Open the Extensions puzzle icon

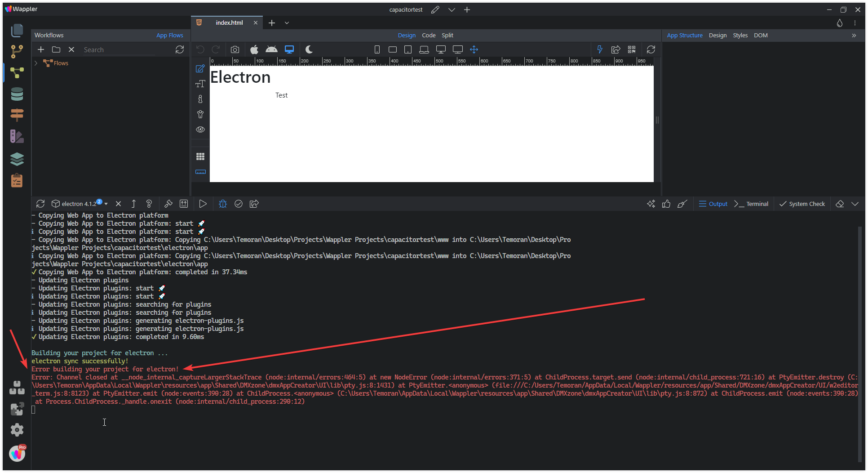[17, 409]
